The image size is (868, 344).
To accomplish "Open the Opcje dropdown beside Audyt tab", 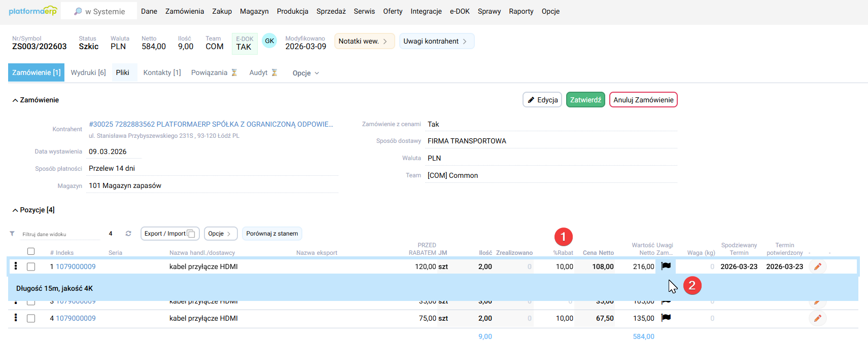I will pos(305,73).
